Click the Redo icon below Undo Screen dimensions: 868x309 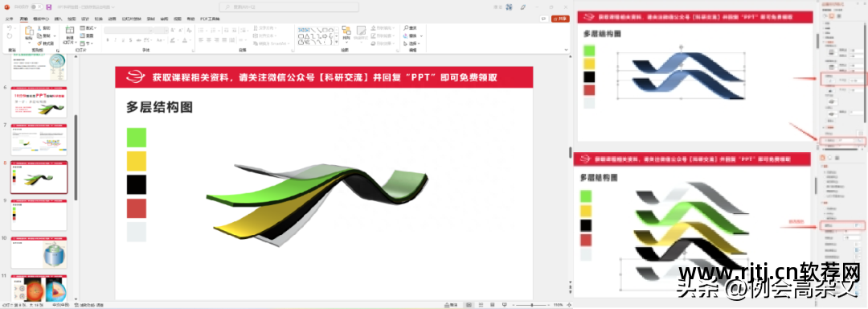10,36
